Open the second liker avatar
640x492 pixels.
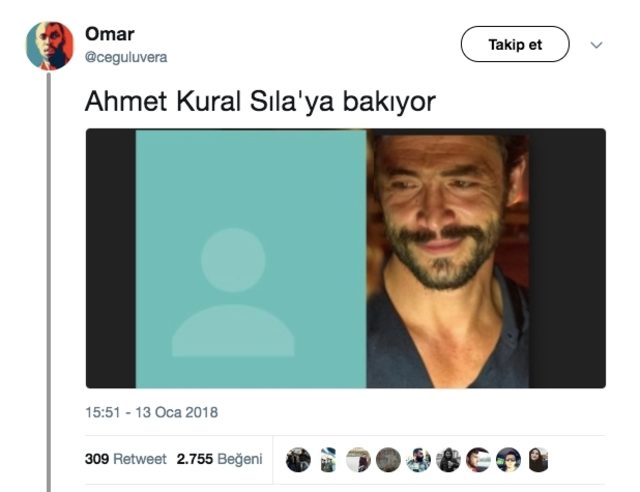[x=328, y=460]
